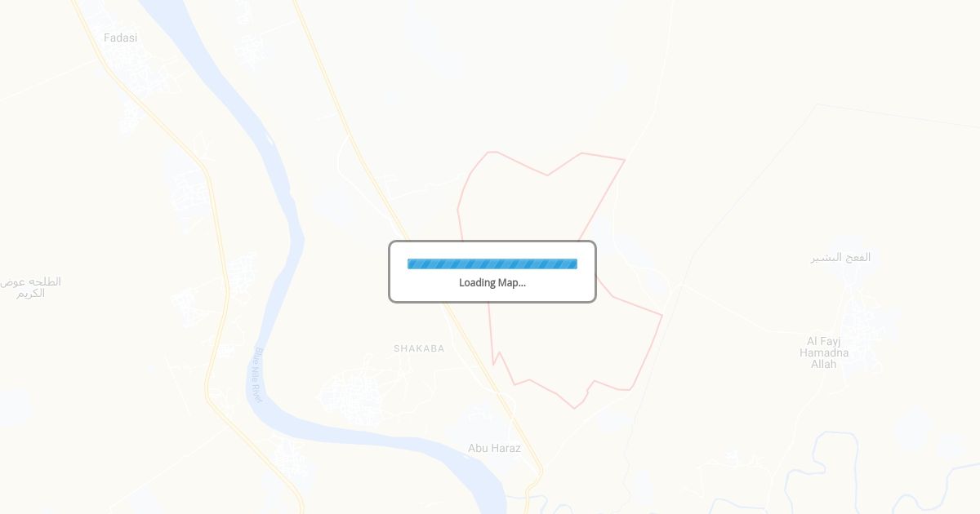This screenshot has width=980, height=514.
Task: Click the street grid beside SHAKABA
Action: pos(355,396)
